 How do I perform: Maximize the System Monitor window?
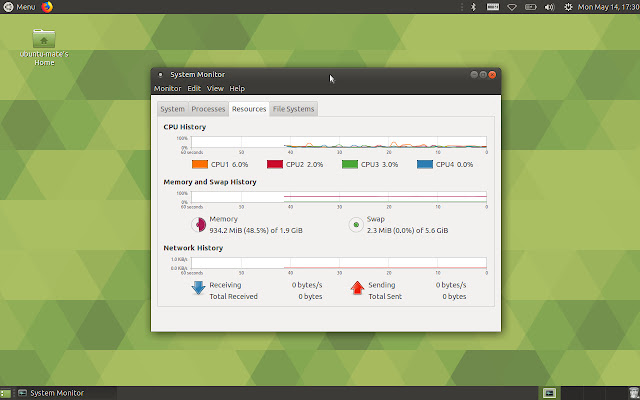(483, 74)
